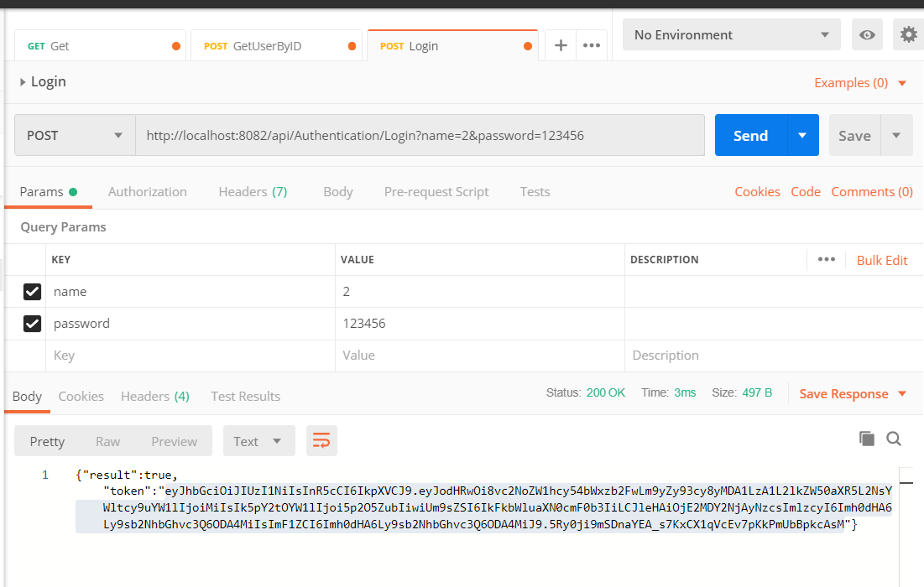Switch response view to Preview
This screenshot has height=587, width=924.
(x=174, y=442)
